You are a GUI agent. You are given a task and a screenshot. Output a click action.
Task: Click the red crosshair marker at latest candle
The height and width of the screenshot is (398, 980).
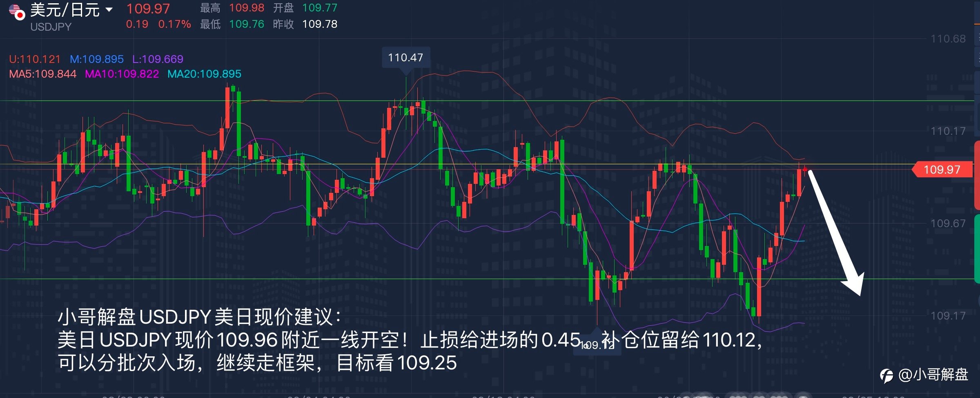(x=805, y=169)
